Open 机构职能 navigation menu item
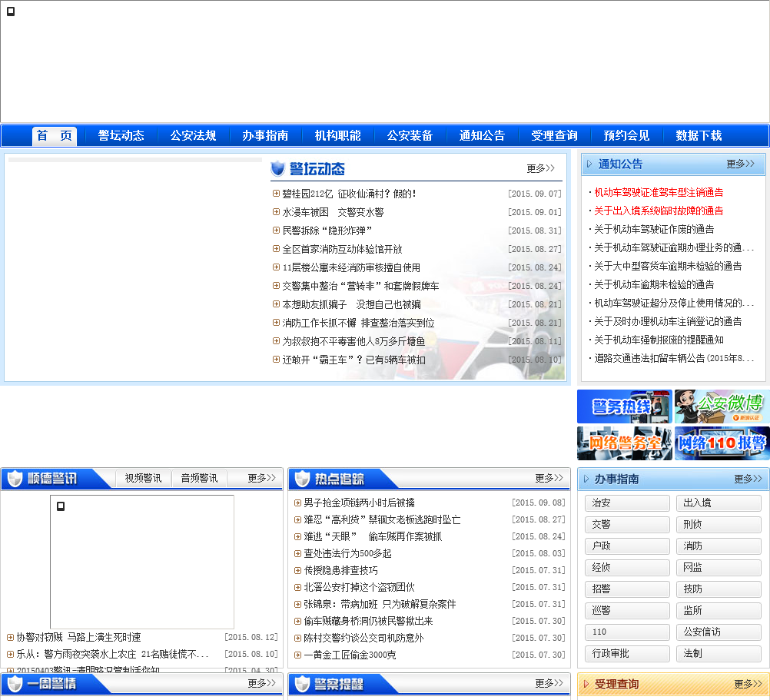Screen dimensions: 770x700 (337, 135)
